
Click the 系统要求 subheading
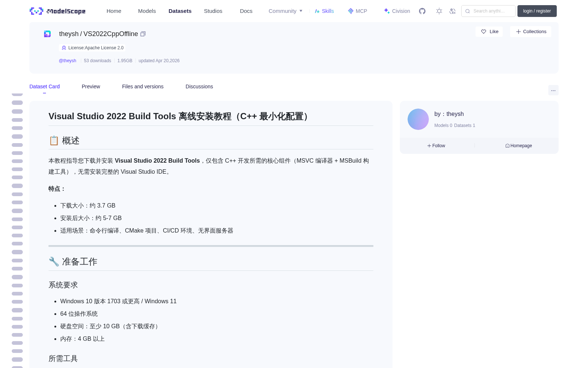(x=63, y=285)
